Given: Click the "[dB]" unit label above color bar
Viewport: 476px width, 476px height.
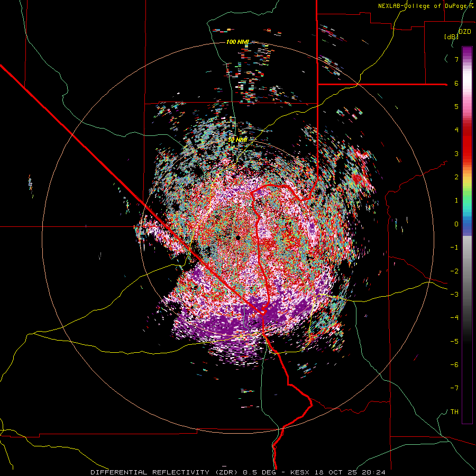Looking at the screenshot, I should tap(452, 36).
